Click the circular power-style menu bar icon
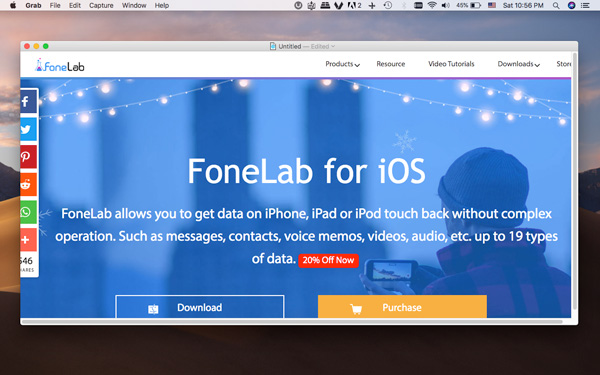This screenshot has height=375, width=600. [x=298, y=5]
